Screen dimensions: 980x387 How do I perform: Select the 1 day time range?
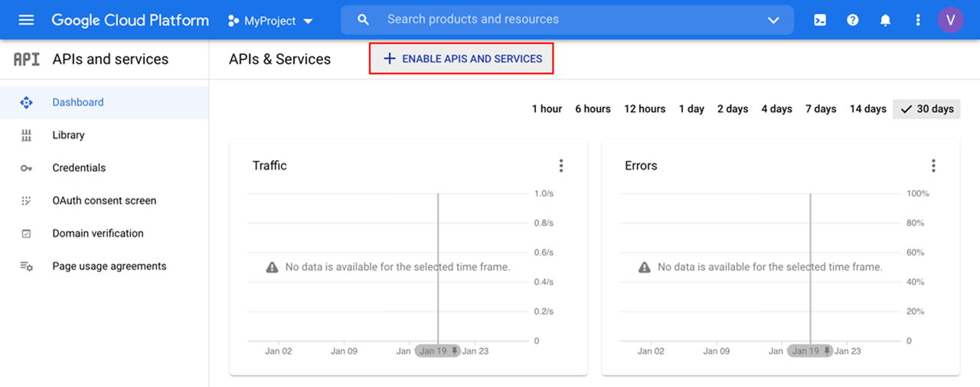tap(691, 109)
